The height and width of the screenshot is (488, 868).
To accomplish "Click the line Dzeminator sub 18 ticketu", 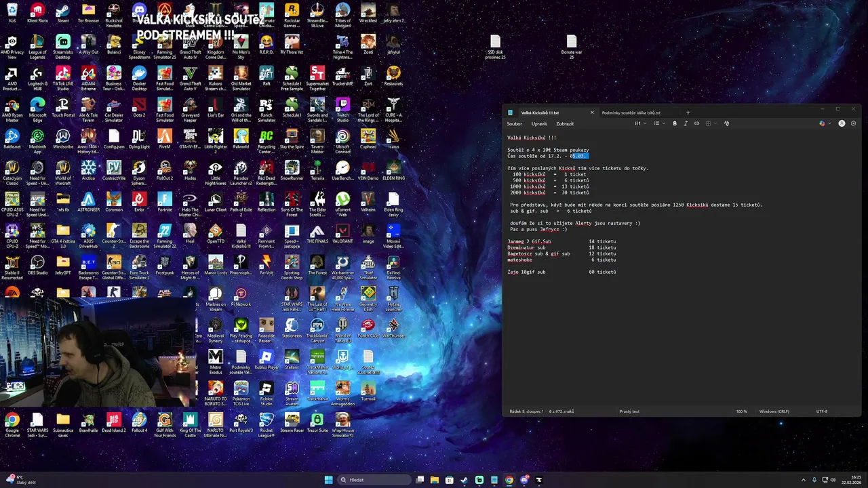I will 561,247.
